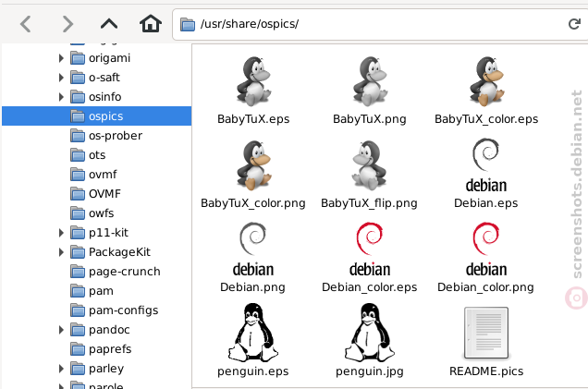Expand the p11-kit folder tree node
This screenshot has width=588, height=389.
click(x=61, y=233)
